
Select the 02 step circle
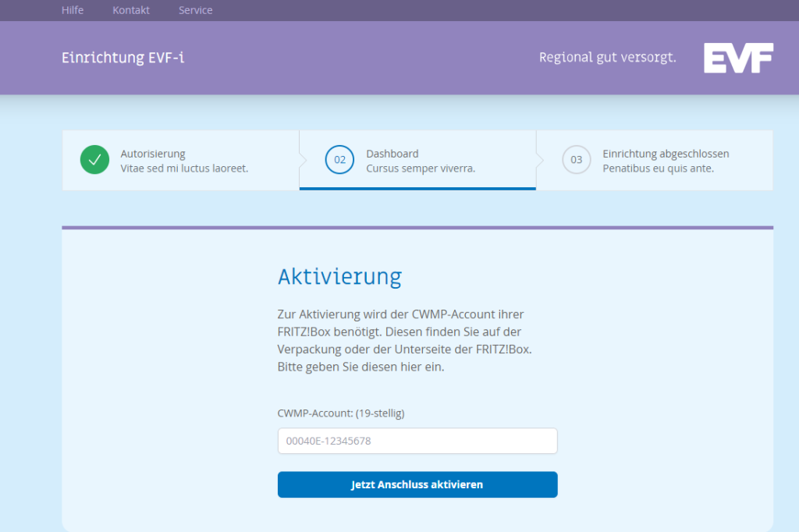pos(339,160)
